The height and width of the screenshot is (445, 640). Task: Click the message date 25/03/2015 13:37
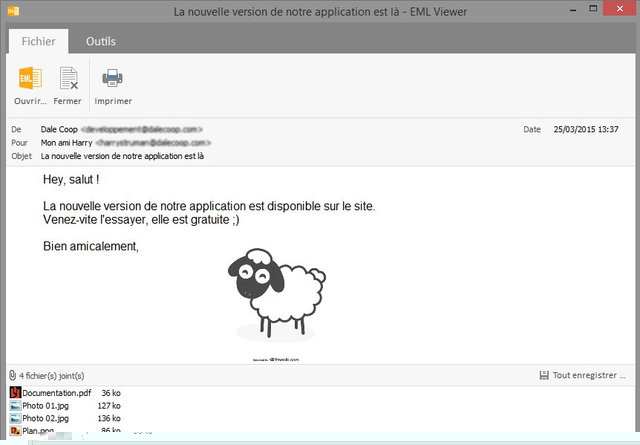tap(586, 129)
